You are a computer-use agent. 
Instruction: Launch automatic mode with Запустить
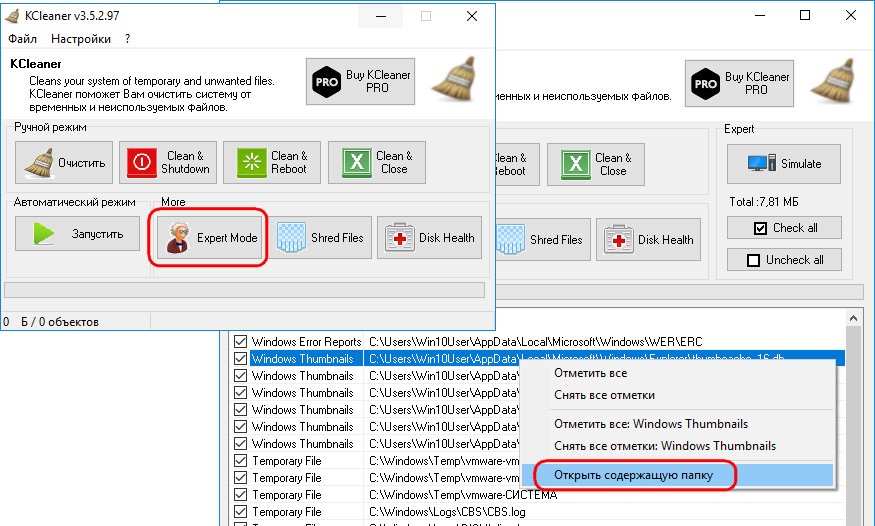(77, 234)
